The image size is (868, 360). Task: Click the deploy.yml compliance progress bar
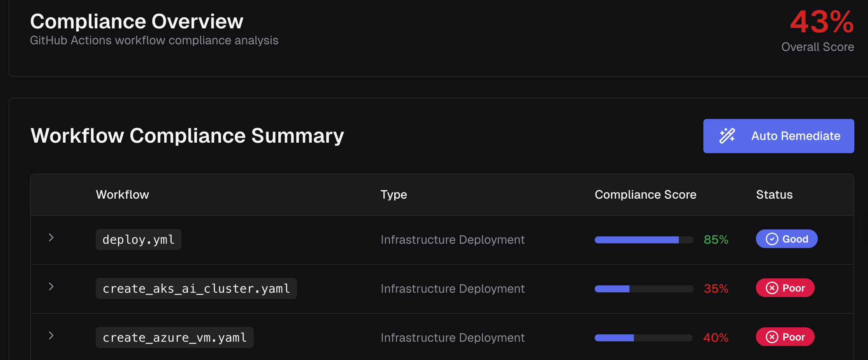644,240
